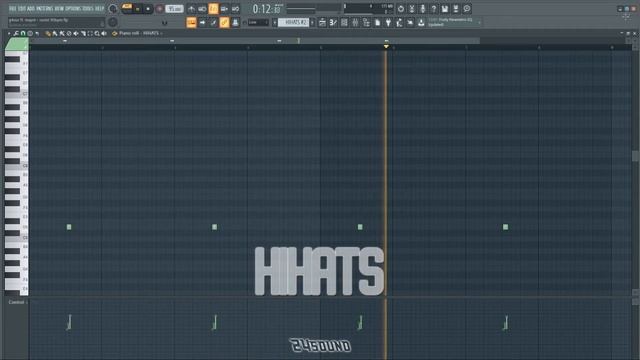Toggle blend/overdub recording
This screenshot has width=640, height=360.
(x=224, y=9)
